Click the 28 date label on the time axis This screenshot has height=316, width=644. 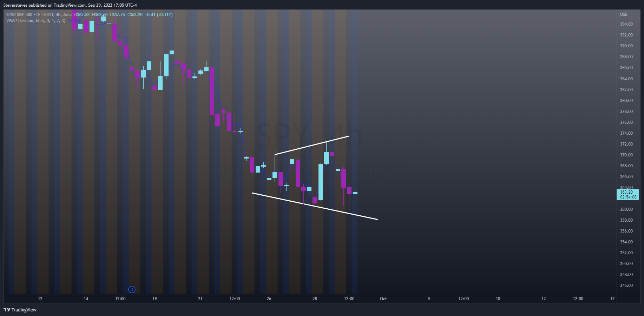click(x=315, y=299)
